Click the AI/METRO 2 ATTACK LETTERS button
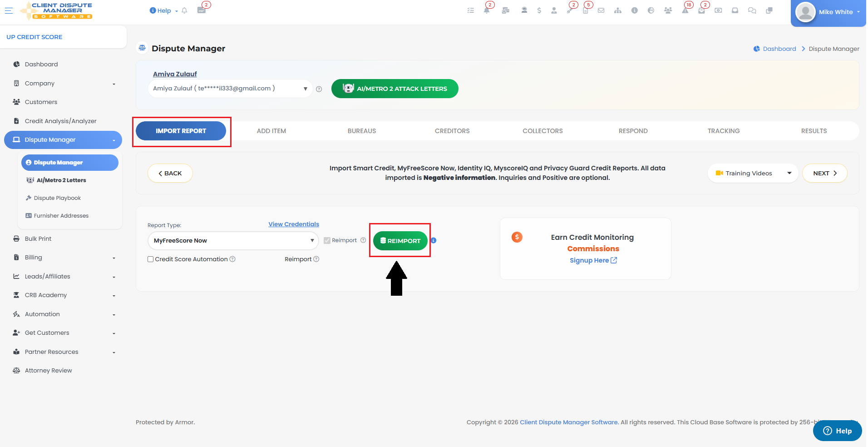The width and height of the screenshot is (868, 447). (x=395, y=89)
